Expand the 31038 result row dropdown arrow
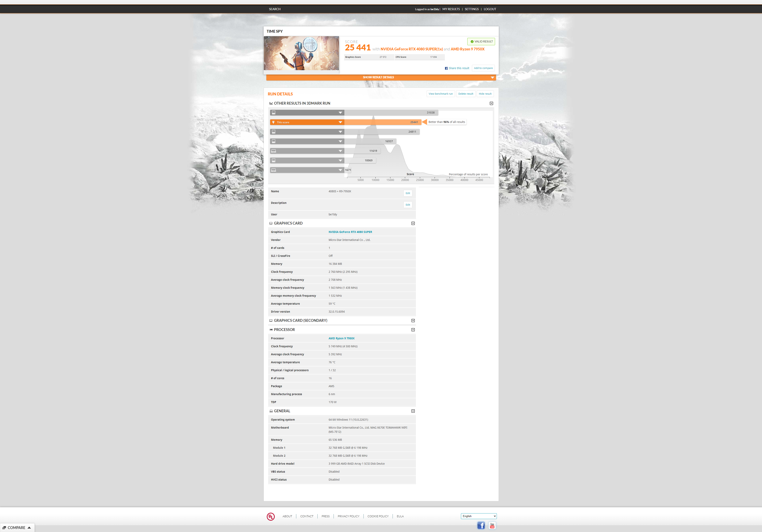The image size is (762, 532). coord(340,113)
